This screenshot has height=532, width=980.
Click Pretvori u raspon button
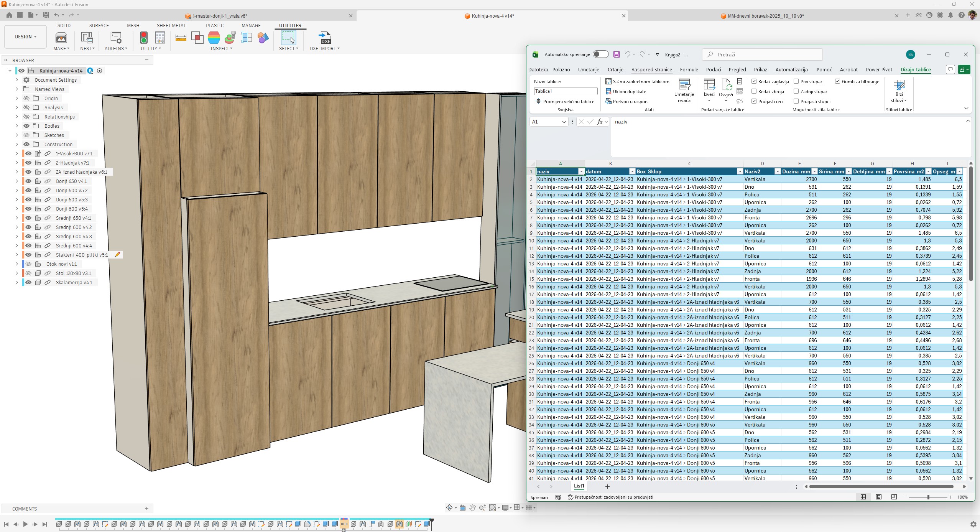(630, 102)
